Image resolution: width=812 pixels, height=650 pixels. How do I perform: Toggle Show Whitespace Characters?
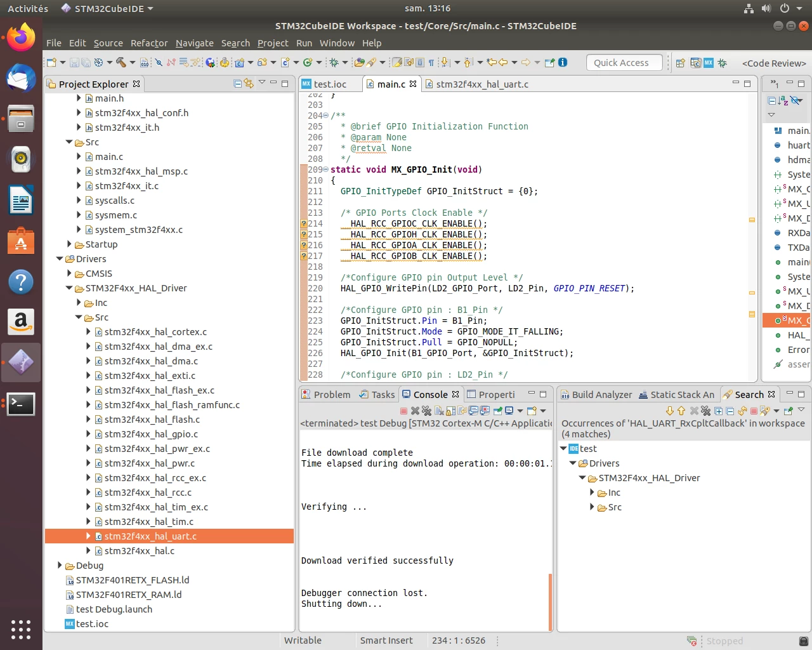[431, 62]
